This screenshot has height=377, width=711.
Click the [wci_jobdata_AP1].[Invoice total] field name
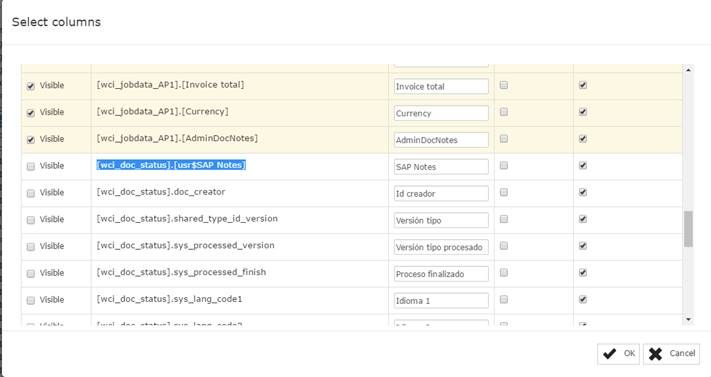coord(170,85)
